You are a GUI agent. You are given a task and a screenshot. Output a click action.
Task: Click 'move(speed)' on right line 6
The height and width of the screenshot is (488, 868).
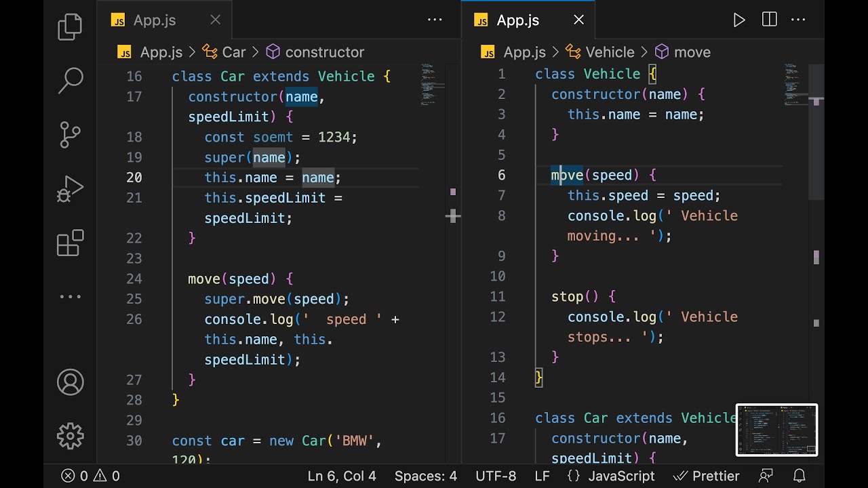pyautogui.click(x=595, y=175)
